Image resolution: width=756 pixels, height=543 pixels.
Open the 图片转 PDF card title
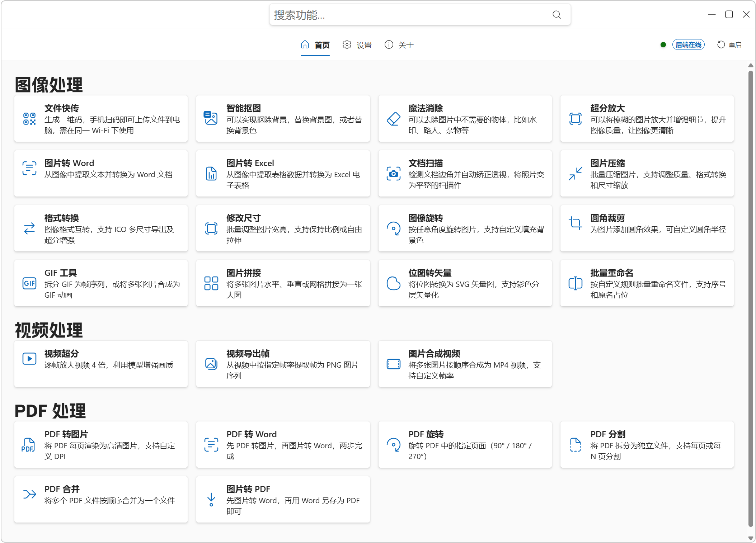248,489
